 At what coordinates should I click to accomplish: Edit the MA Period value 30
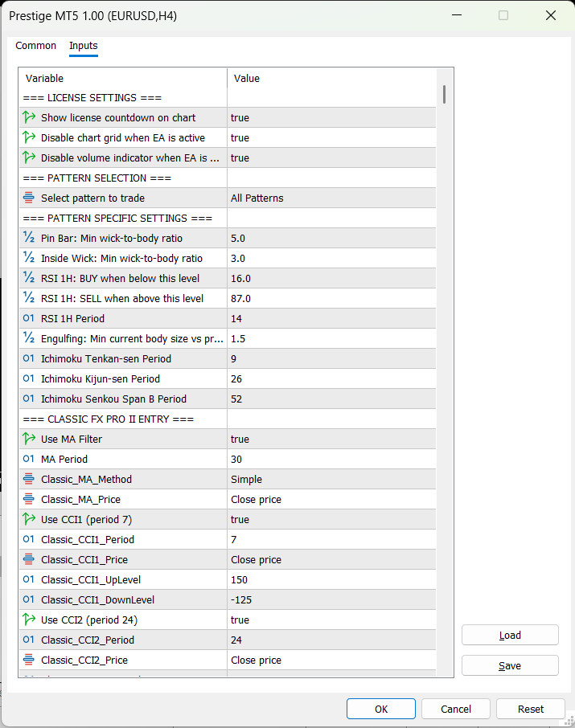coord(331,459)
